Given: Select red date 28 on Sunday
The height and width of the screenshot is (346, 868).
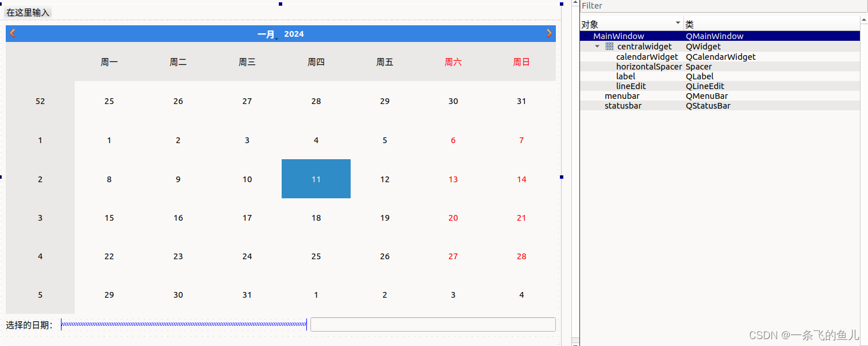Looking at the screenshot, I should (x=521, y=256).
